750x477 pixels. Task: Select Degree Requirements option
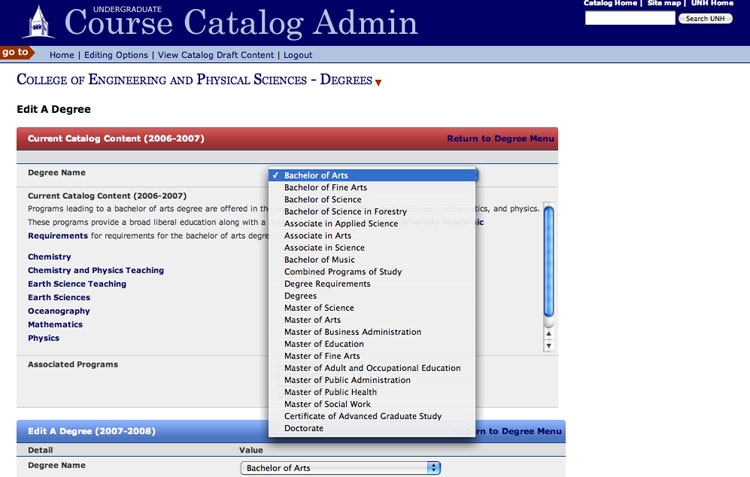click(373, 284)
